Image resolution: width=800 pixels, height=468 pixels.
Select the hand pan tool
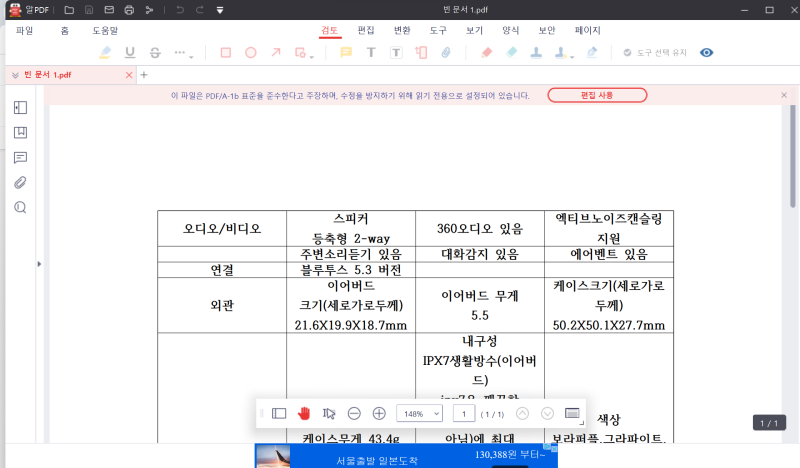304,413
